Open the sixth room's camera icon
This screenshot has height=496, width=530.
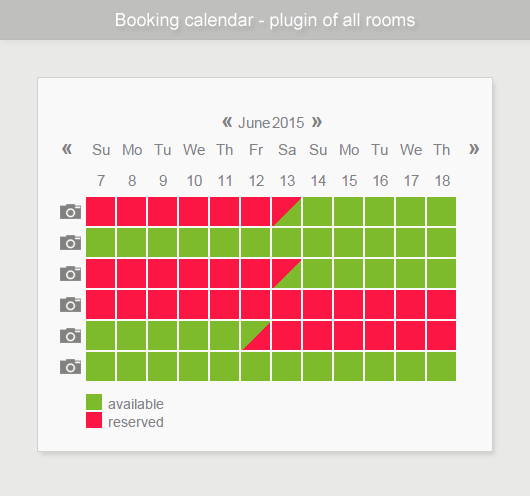(70, 367)
